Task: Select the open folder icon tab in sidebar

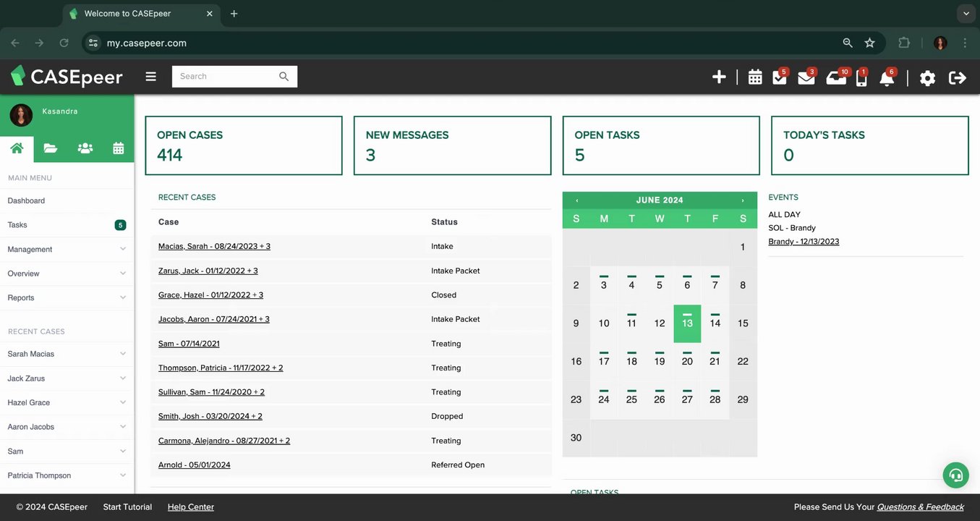Action: [50, 148]
